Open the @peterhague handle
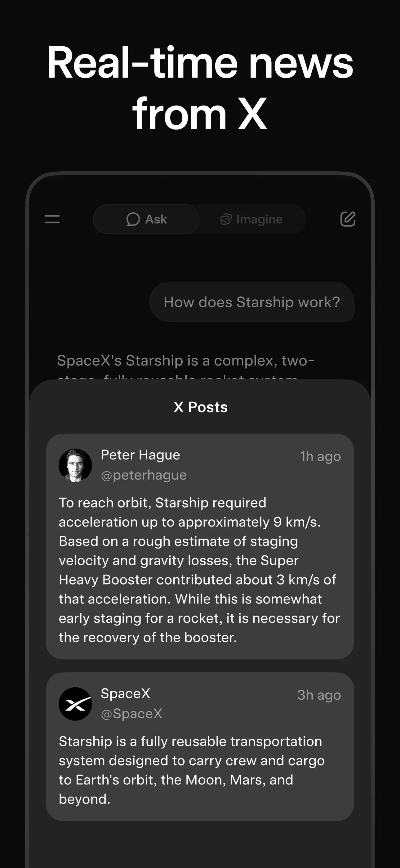The image size is (400, 868). pyautogui.click(x=144, y=475)
